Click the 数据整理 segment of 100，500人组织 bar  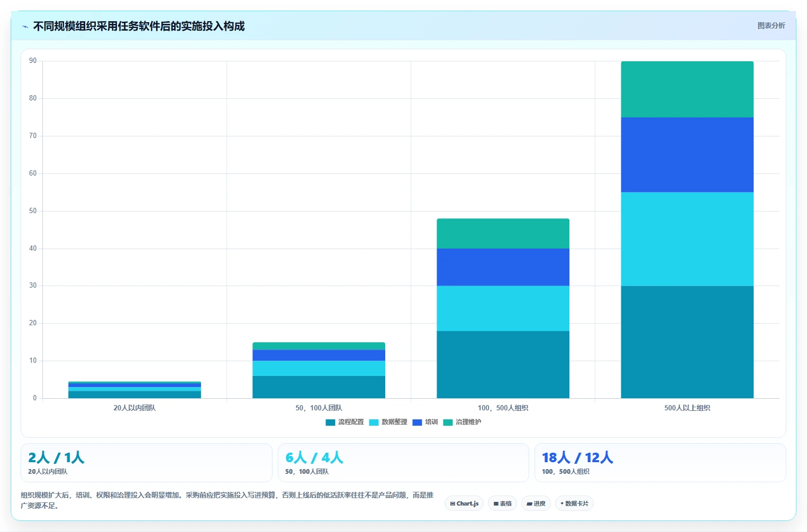tap(503, 308)
